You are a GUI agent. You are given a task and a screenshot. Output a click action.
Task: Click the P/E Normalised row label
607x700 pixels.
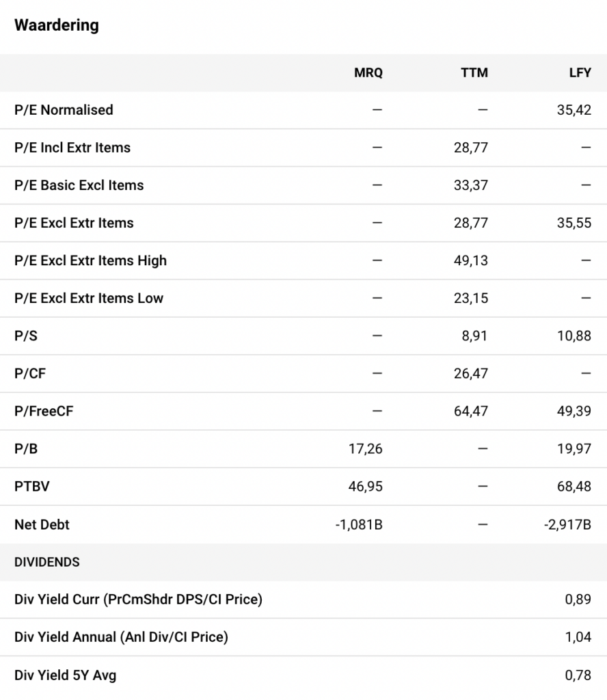pos(64,110)
